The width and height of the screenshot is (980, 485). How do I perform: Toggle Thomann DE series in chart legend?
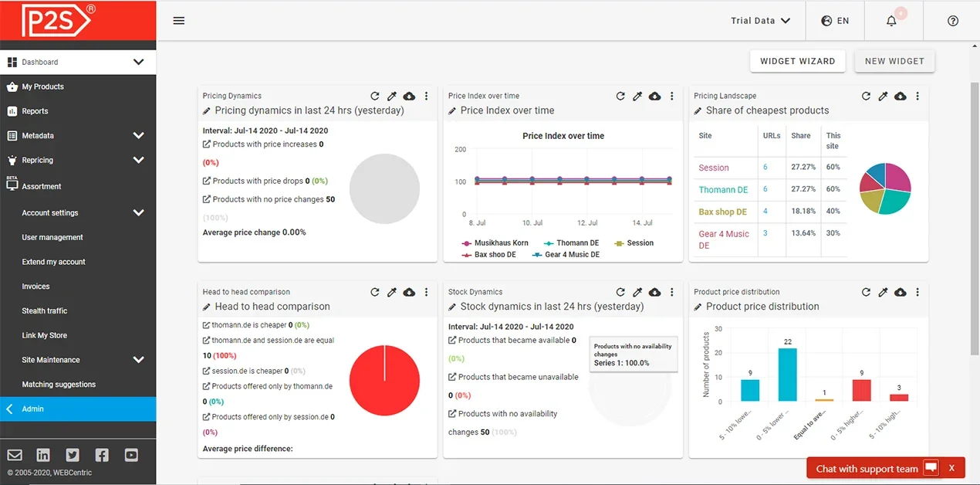pos(572,243)
